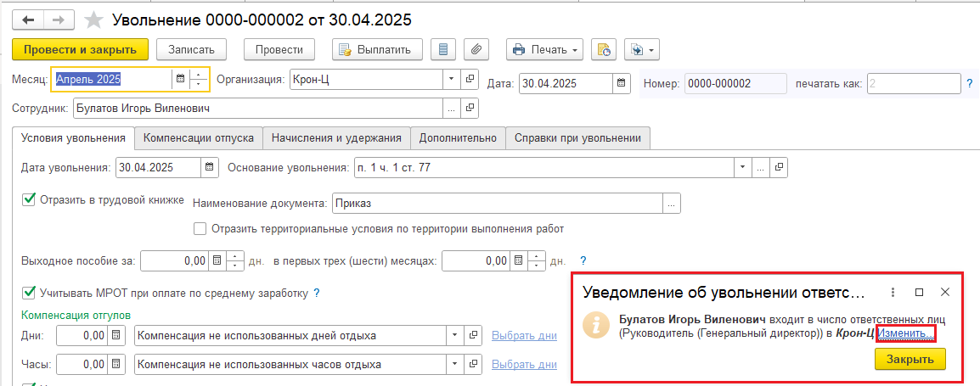Open the calculator for Выходное пособие за
The image size is (980, 386).
pyautogui.click(x=216, y=260)
